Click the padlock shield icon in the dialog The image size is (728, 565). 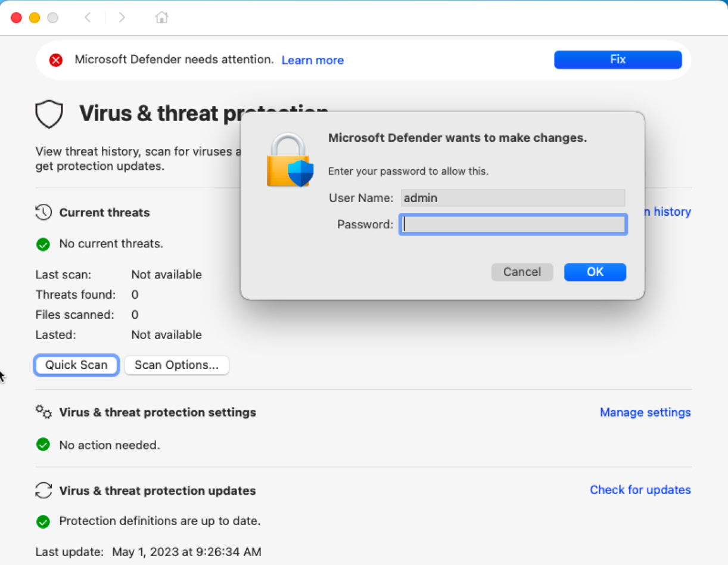(290, 160)
